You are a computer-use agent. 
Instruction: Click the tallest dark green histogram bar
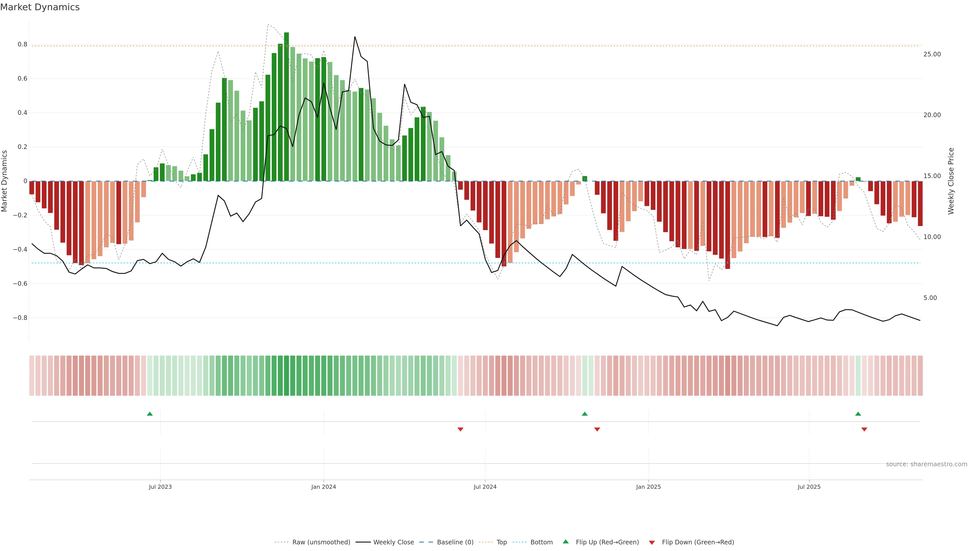(x=286, y=106)
